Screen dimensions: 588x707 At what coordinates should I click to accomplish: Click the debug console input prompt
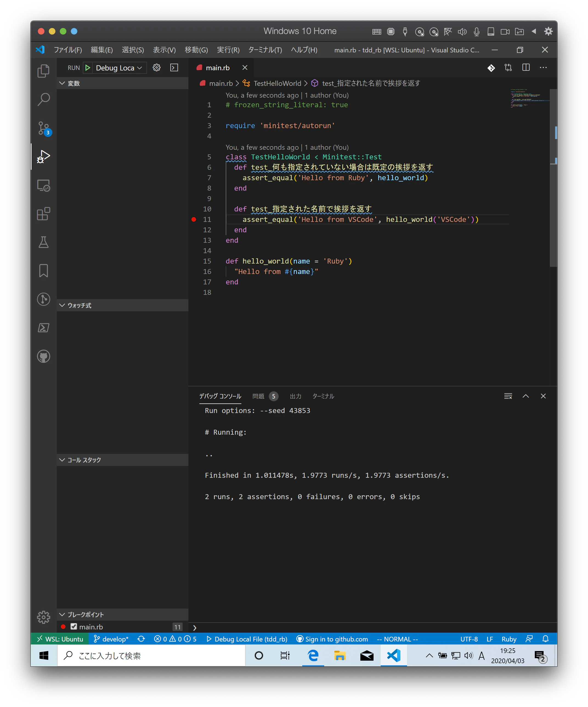pyautogui.click(x=372, y=627)
